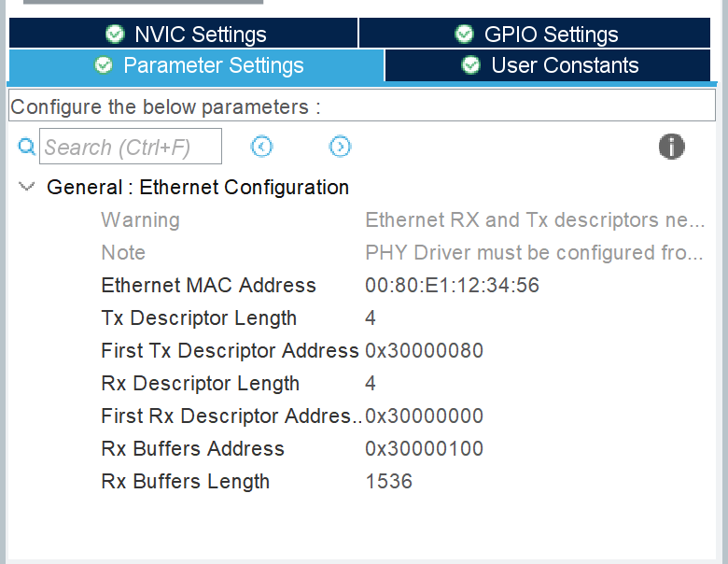Edit the Ethernet MAC Address value
The width and height of the screenshot is (728, 564).
452,285
